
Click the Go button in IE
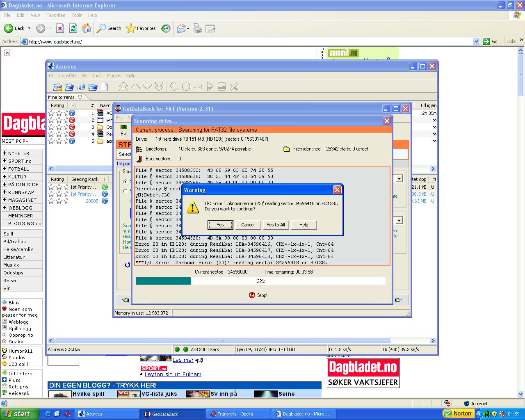[491, 41]
